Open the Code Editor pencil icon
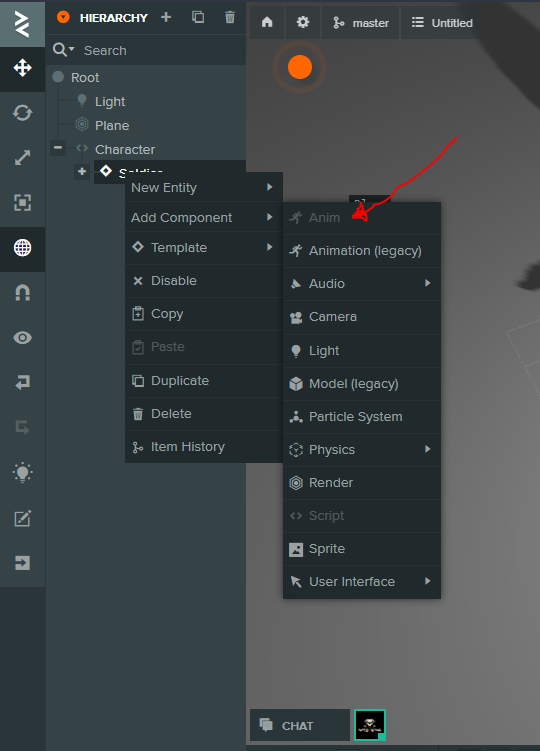The width and height of the screenshot is (540, 751). pyautogui.click(x=23, y=518)
